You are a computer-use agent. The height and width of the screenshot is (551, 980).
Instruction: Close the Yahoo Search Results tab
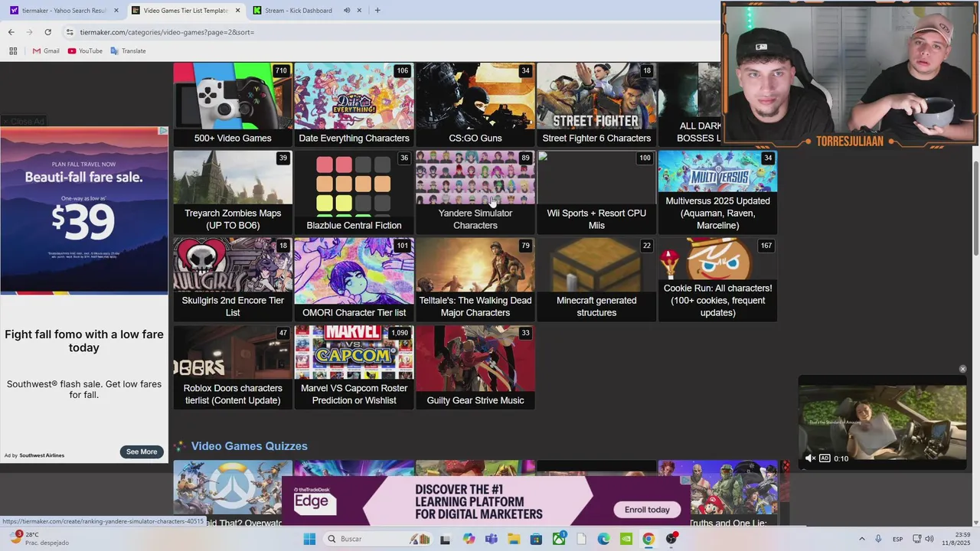click(116, 11)
